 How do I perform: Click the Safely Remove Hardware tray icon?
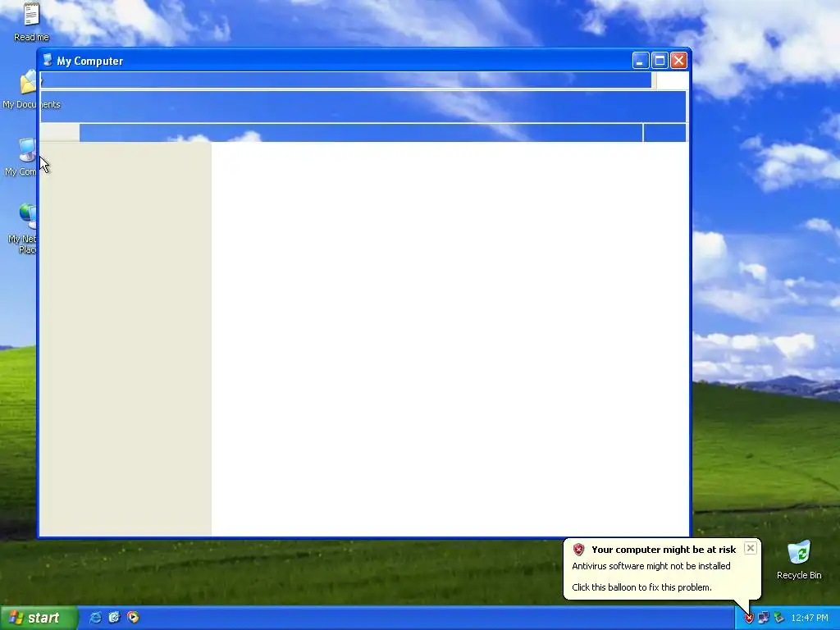coord(778,619)
